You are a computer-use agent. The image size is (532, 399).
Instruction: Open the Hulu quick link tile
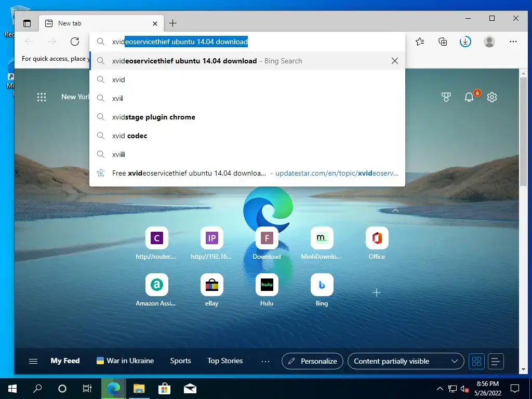(267, 290)
